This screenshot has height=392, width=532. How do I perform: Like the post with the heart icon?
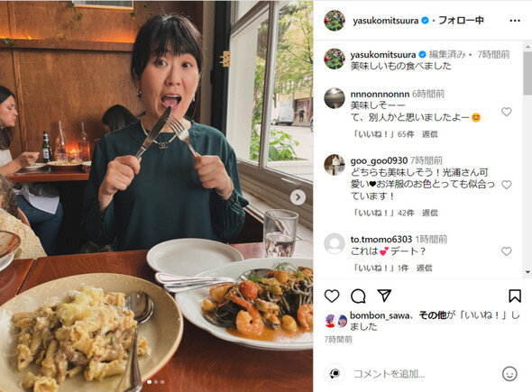pos(332,296)
